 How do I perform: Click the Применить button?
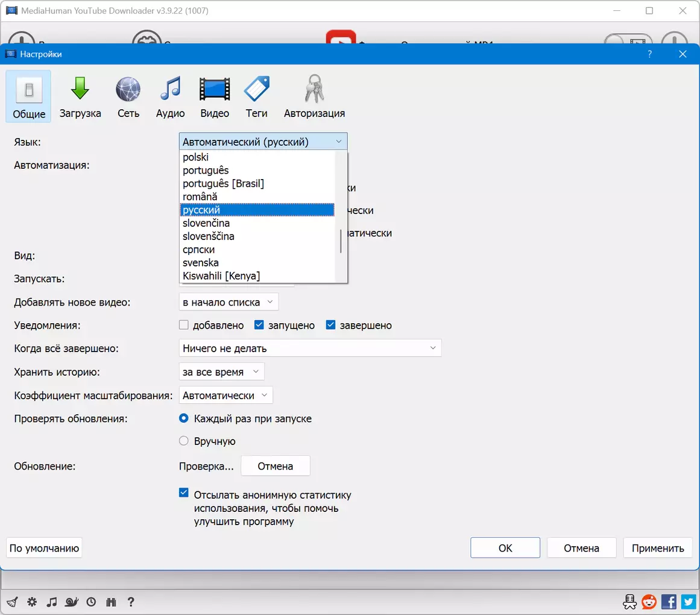[x=658, y=548]
